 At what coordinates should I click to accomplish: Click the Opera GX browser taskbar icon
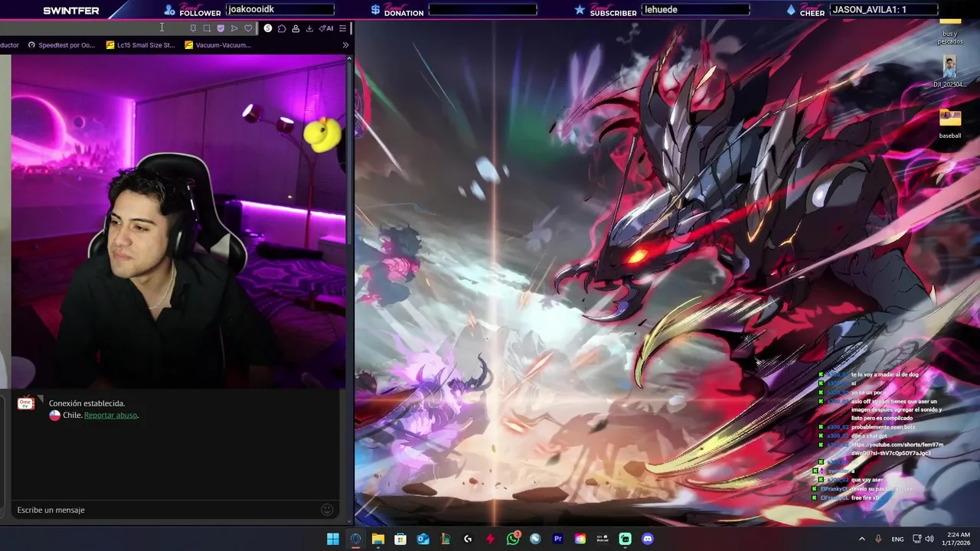click(x=355, y=539)
